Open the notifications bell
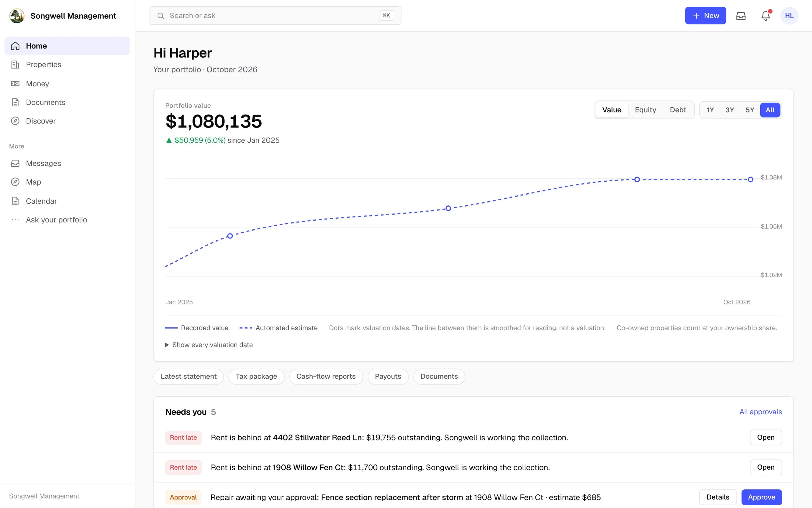Image resolution: width=812 pixels, height=508 pixels. (765, 16)
